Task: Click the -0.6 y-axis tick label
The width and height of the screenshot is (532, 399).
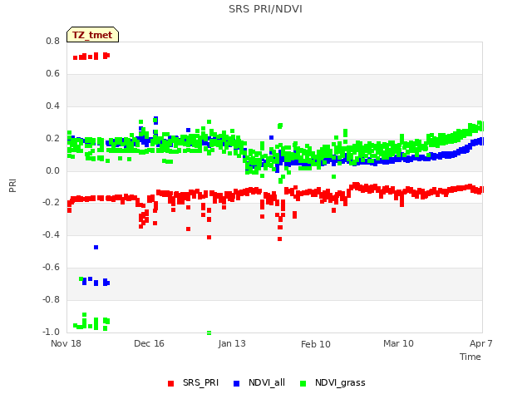Action: pyautogui.click(x=51, y=268)
